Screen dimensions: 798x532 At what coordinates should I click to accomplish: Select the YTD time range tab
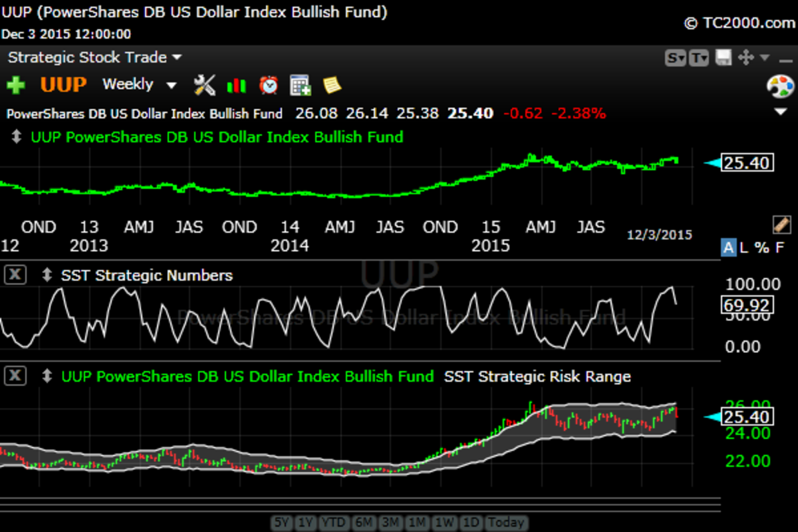[334, 523]
